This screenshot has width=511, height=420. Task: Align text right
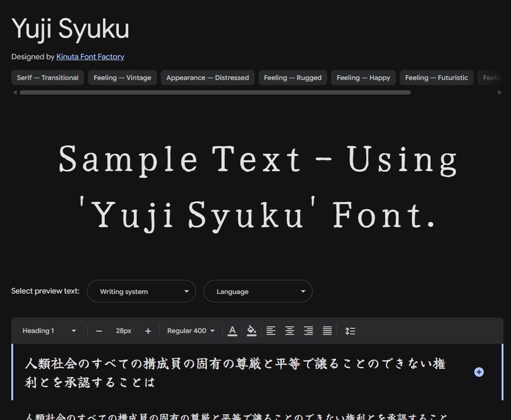click(x=308, y=331)
